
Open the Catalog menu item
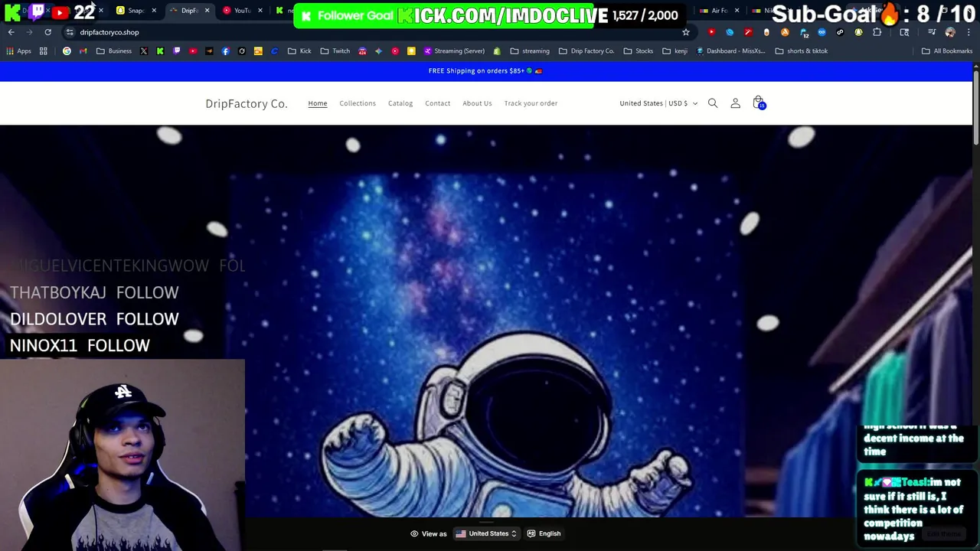pyautogui.click(x=400, y=103)
